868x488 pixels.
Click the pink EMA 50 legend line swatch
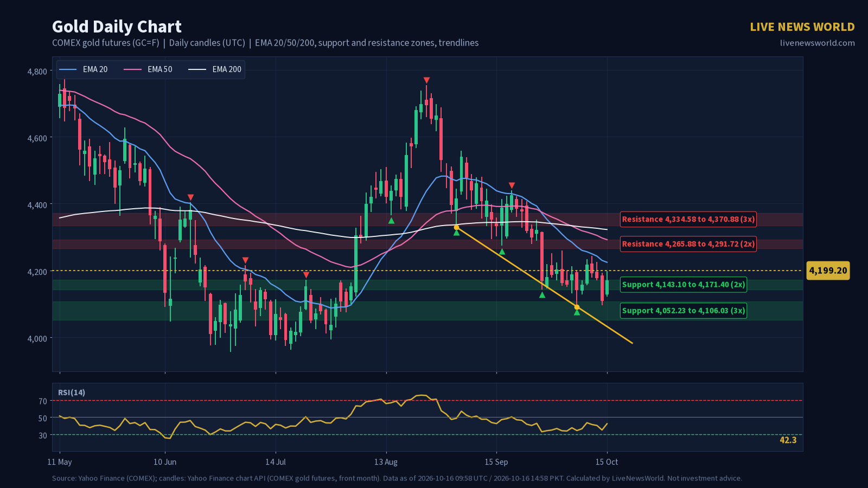point(132,69)
